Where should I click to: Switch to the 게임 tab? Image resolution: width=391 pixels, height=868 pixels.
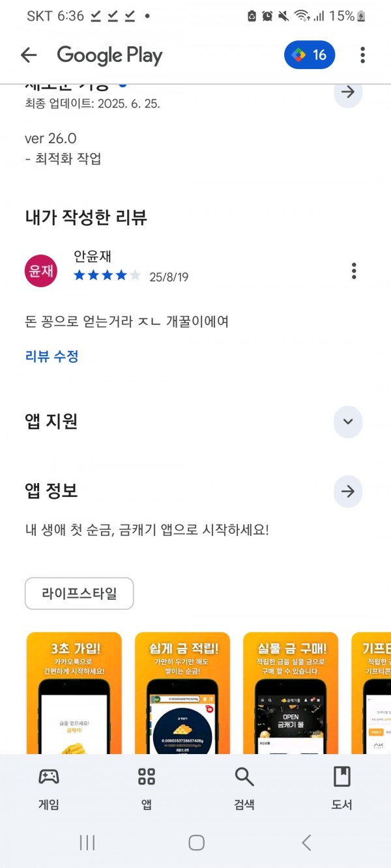(x=49, y=788)
